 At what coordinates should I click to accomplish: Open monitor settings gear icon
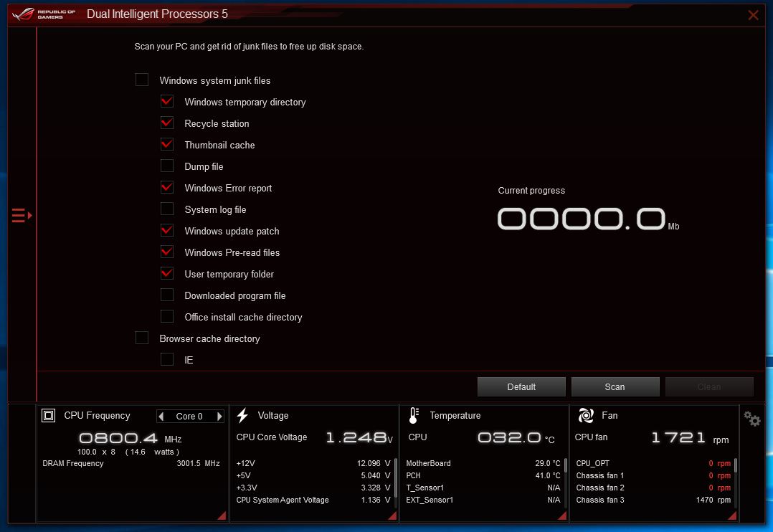click(x=751, y=419)
